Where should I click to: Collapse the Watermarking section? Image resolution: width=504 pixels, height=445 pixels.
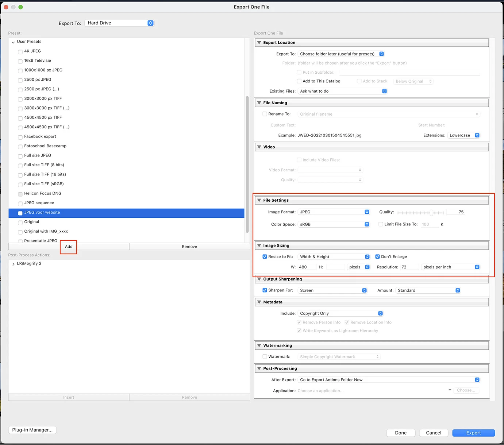click(x=259, y=345)
